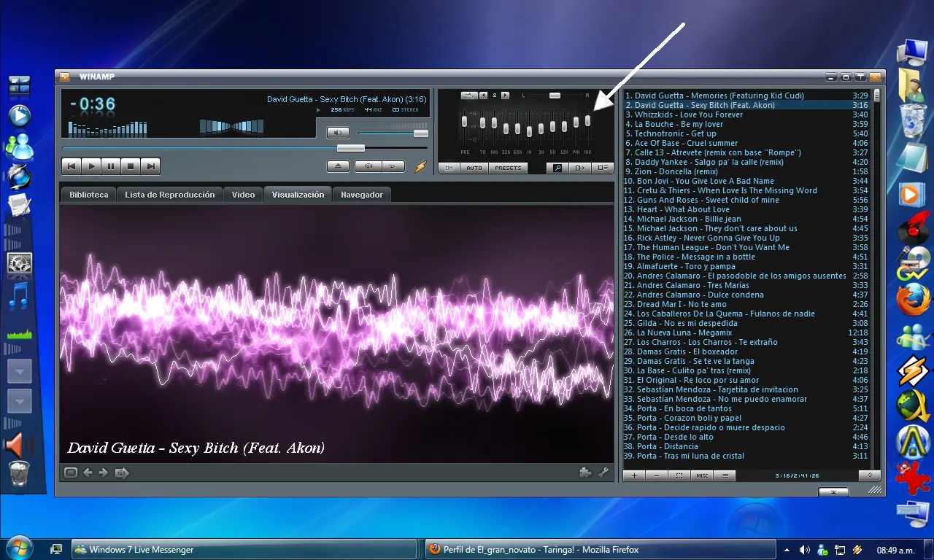Turn the equalizer ON button off
934x560 pixels.
tap(449, 168)
